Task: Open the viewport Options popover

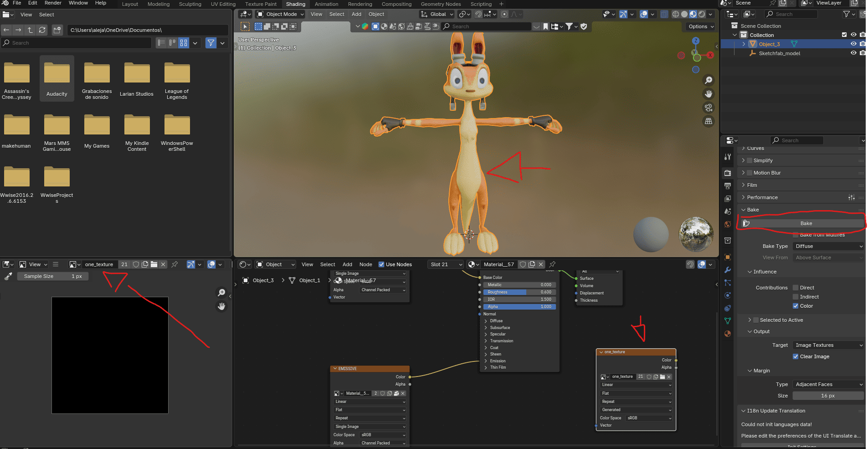Action: tap(700, 26)
